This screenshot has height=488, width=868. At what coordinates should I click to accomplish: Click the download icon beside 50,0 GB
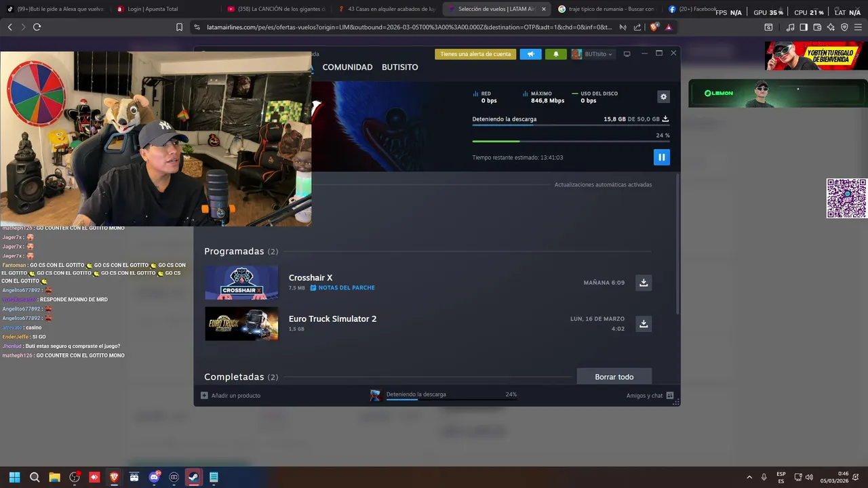tap(665, 119)
